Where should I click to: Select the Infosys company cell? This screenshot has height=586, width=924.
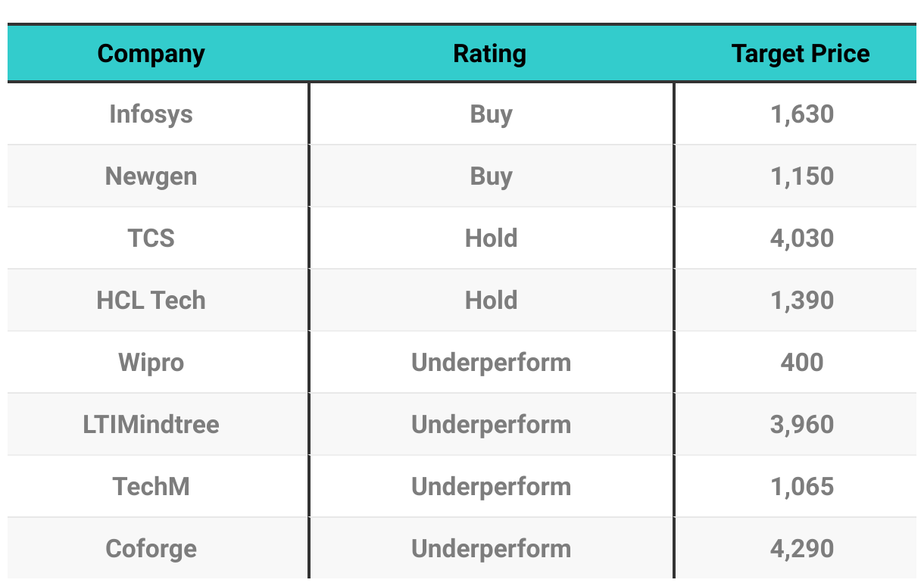151,114
